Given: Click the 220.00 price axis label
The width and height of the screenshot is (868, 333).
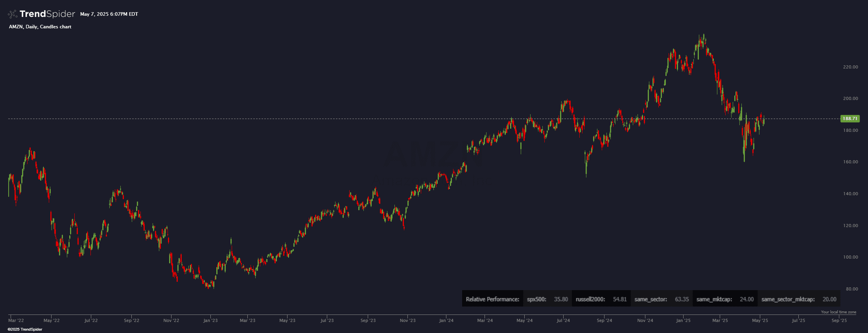Looking at the screenshot, I should pos(850,67).
